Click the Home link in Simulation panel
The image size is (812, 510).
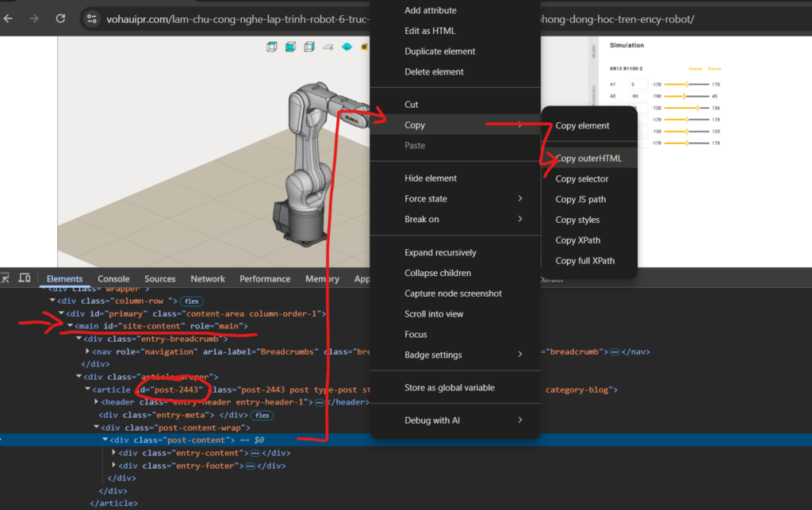click(695, 69)
